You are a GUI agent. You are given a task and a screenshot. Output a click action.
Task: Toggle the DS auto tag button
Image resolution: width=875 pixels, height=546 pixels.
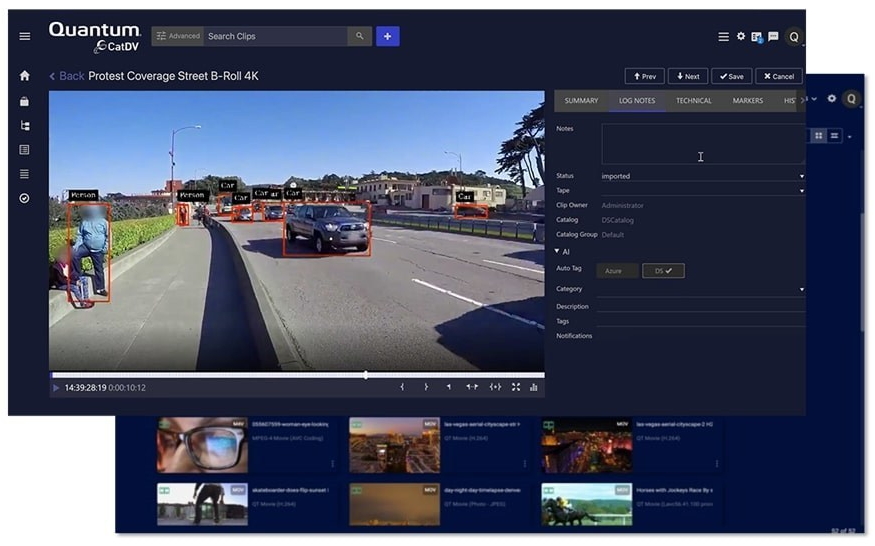click(663, 271)
